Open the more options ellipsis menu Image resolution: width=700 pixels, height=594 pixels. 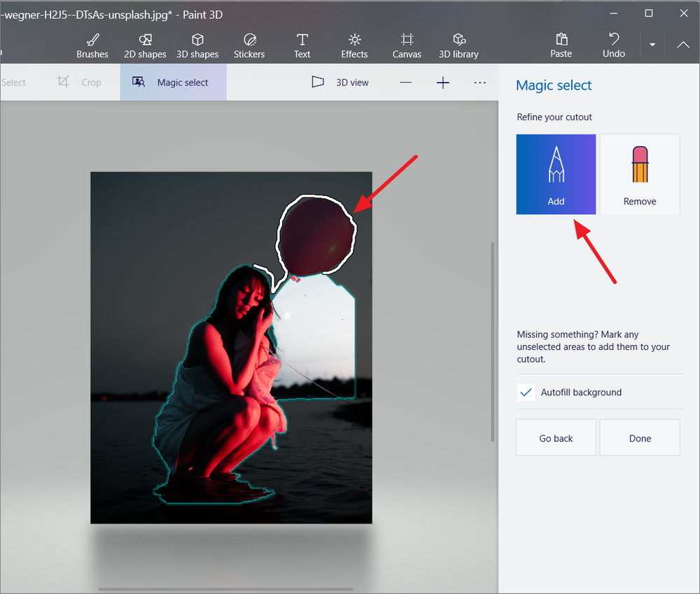[479, 82]
